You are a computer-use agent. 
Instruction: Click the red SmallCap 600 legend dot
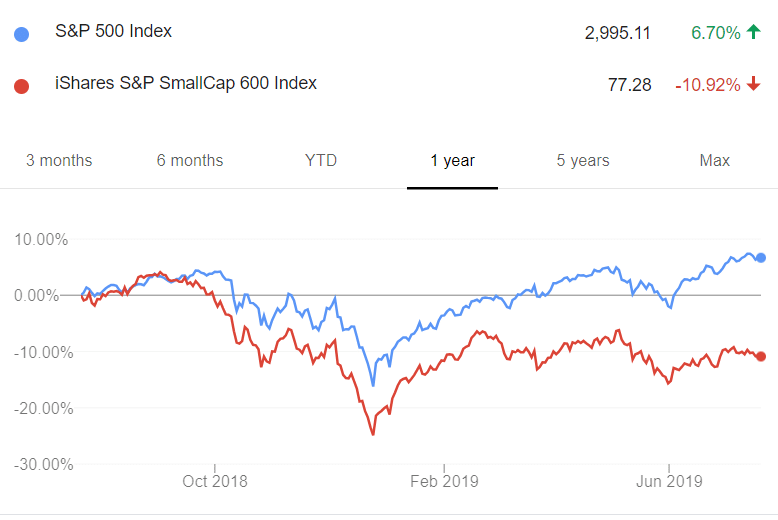pos(21,86)
